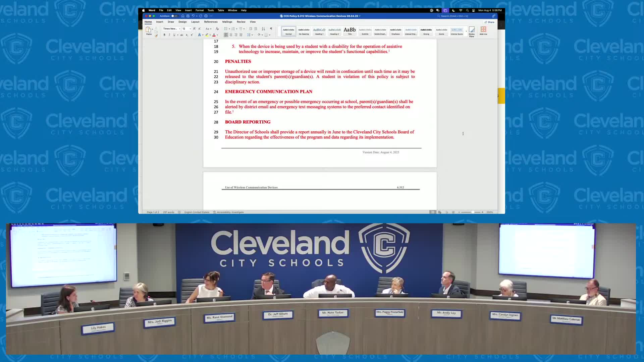Apply yellow text highlight color
The height and width of the screenshot is (362, 644).
click(x=207, y=35)
